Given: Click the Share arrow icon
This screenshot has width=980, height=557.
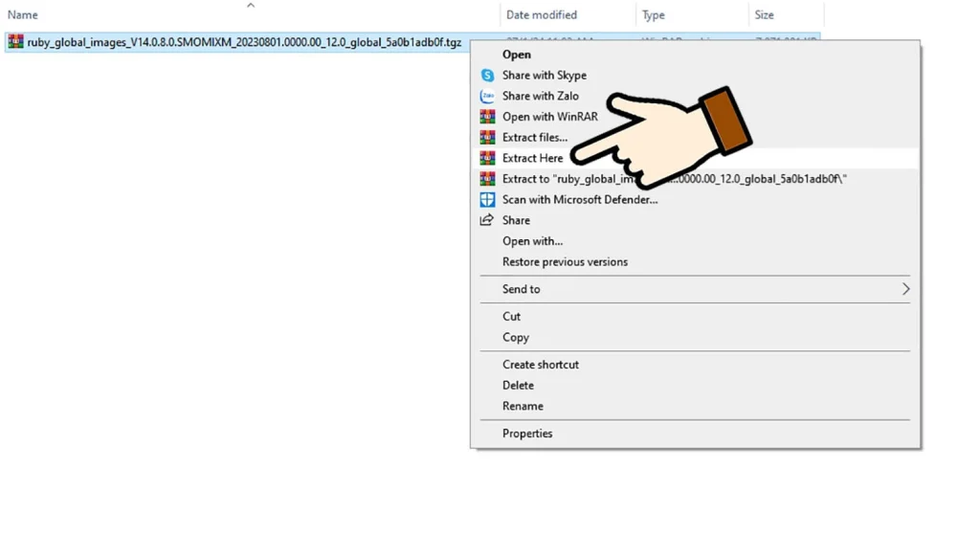Looking at the screenshot, I should pos(487,220).
